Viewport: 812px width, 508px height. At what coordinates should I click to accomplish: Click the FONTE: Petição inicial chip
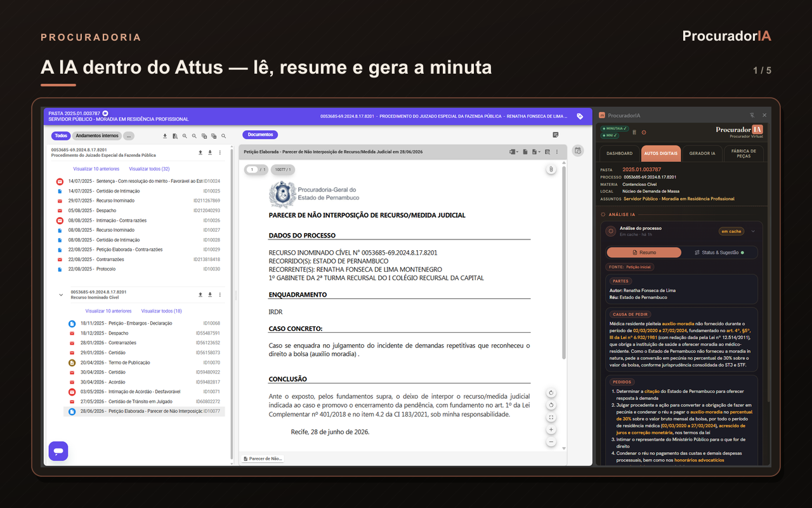(631, 267)
